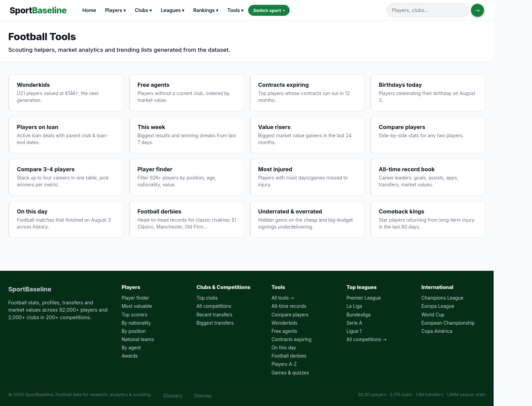The height and width of the screenshot is (406, 532).
Task: Click the footer Awards link
Action: [130, 356]
